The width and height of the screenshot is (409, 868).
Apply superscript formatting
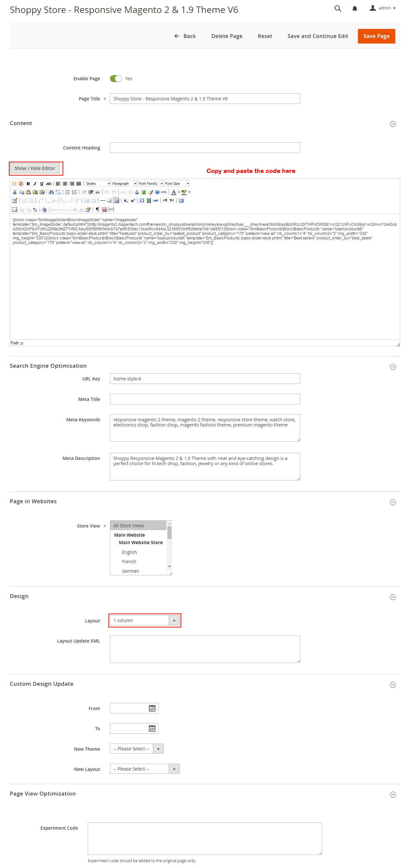click(133, 200)
